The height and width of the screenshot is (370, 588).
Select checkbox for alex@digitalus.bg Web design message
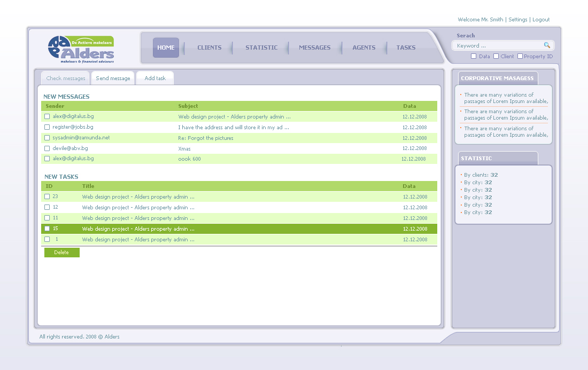47,116
